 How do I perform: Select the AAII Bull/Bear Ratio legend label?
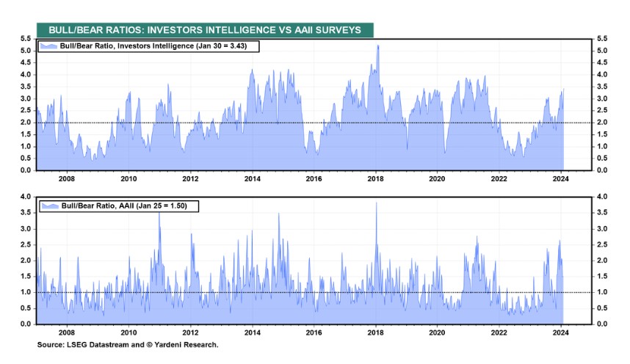pos(124,206)
